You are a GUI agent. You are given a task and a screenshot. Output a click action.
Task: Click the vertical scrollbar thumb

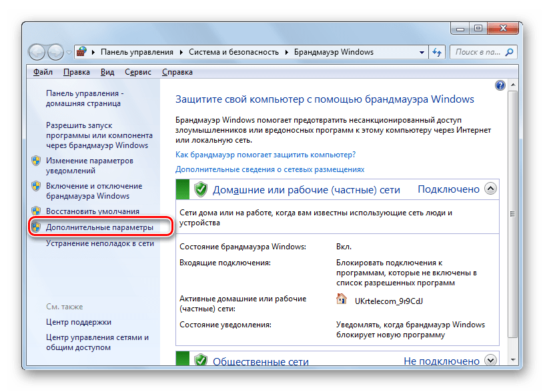[513, 214]
